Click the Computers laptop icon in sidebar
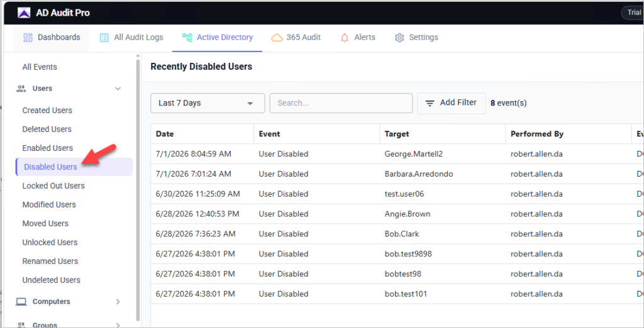Screen dimensions: 644x328 (x=21, y=302)
